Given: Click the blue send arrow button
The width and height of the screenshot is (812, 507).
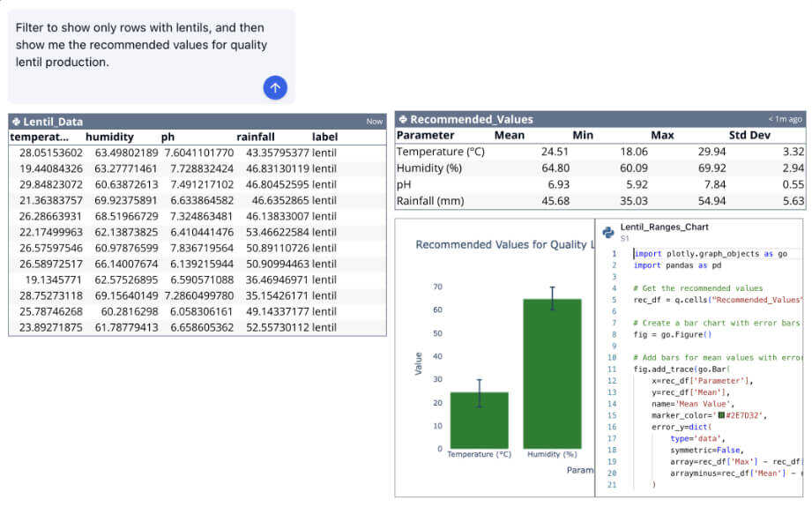Looking at the screenshot, I should pyautogui.click(x=274, y=87).
